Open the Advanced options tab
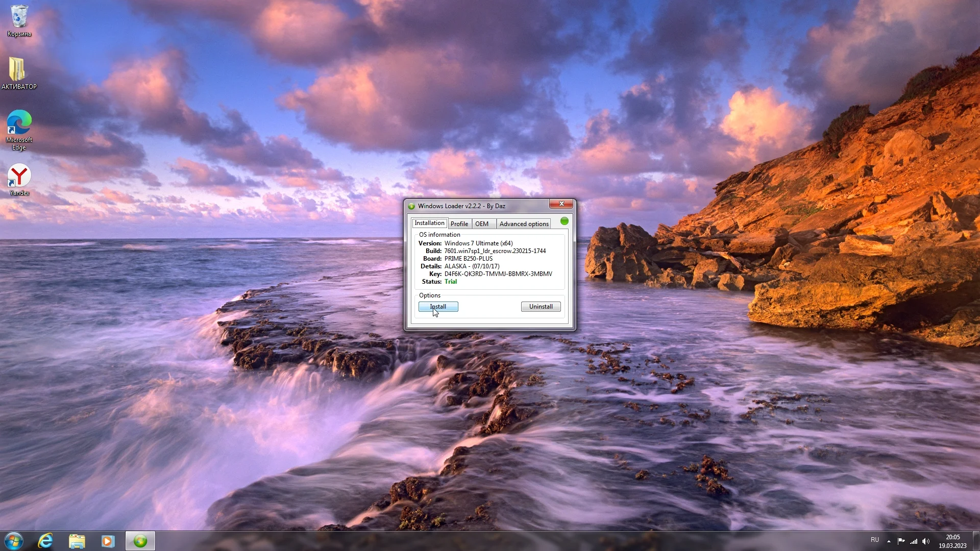 tap(524, 224)
